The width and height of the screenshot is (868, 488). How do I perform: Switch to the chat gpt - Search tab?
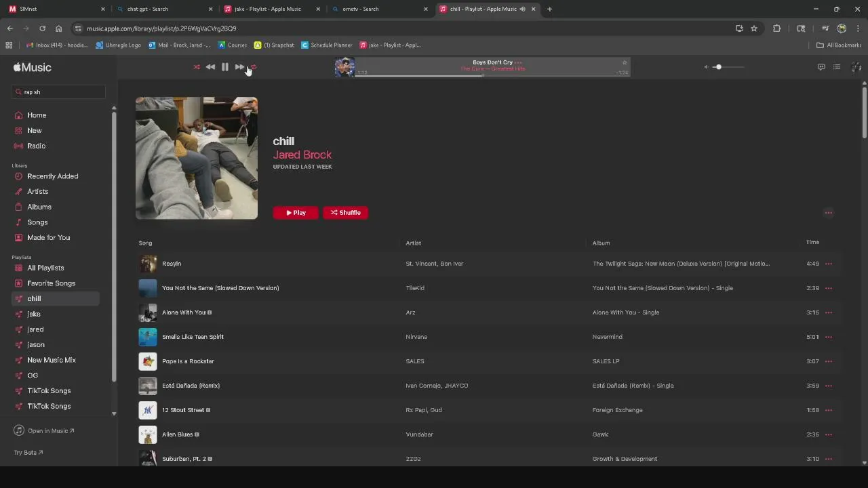[x=164, y=9]
